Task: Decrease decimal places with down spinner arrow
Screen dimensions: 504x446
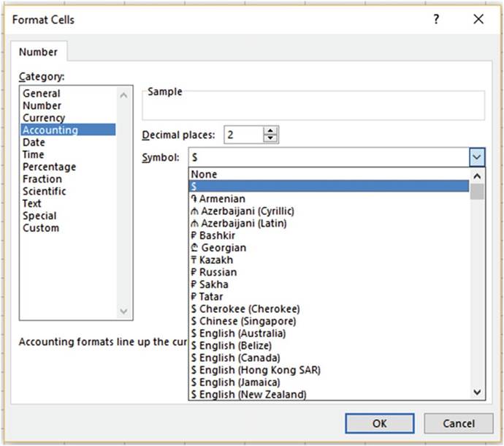Action: [271, 139]
